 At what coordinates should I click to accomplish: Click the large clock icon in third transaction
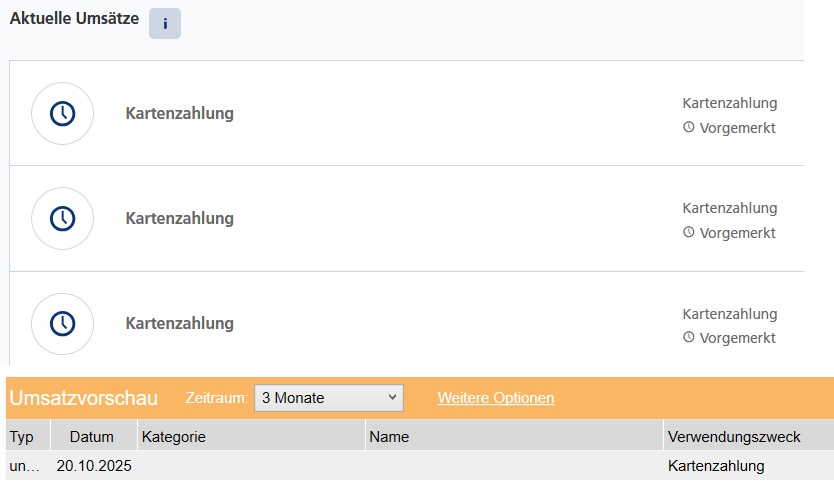click(62, 323)
